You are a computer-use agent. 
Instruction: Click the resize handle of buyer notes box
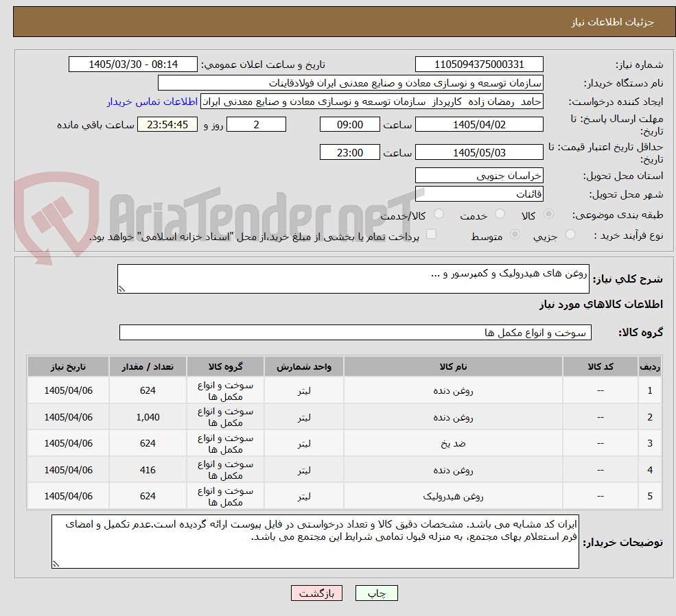[x=56, y=563]
